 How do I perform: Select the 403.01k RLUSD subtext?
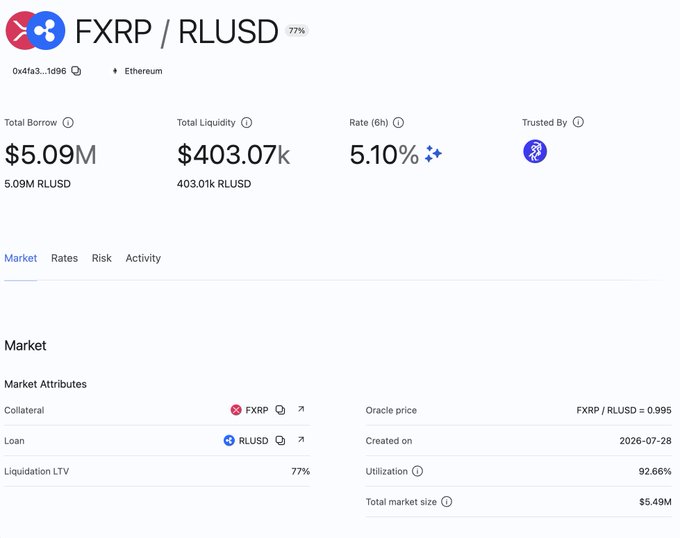tap(214, 184)
